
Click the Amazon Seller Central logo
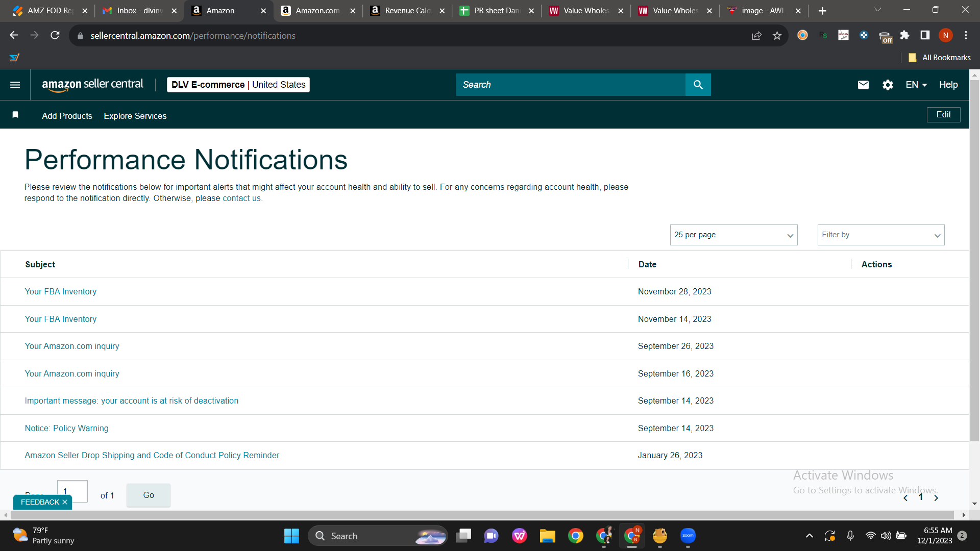[92, 85]
